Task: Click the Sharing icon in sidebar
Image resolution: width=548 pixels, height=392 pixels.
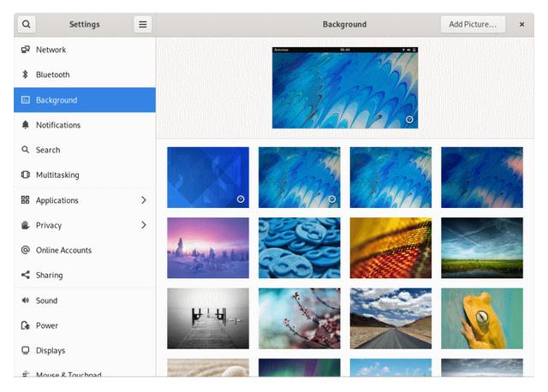Action: pyautogui.click(x=25, y=275)
